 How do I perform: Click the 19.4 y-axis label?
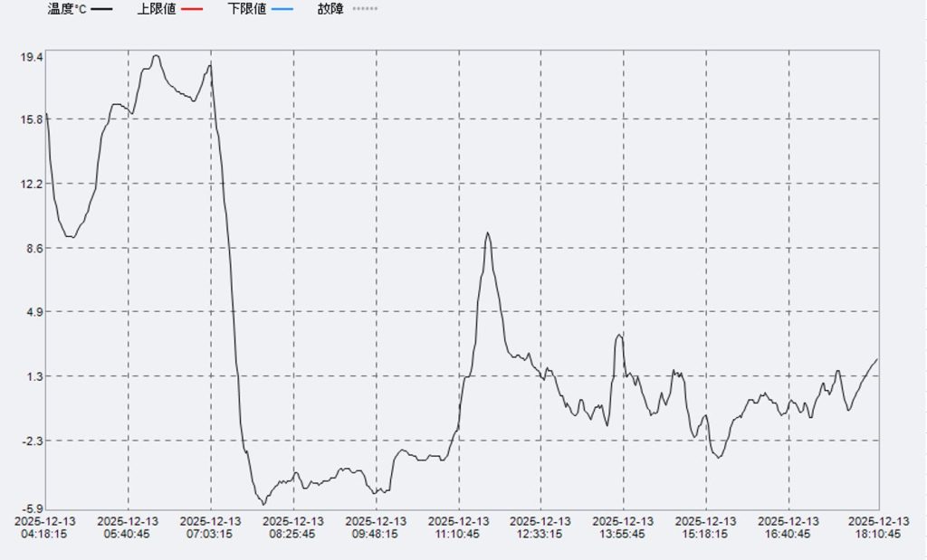(x=32, y=57)
